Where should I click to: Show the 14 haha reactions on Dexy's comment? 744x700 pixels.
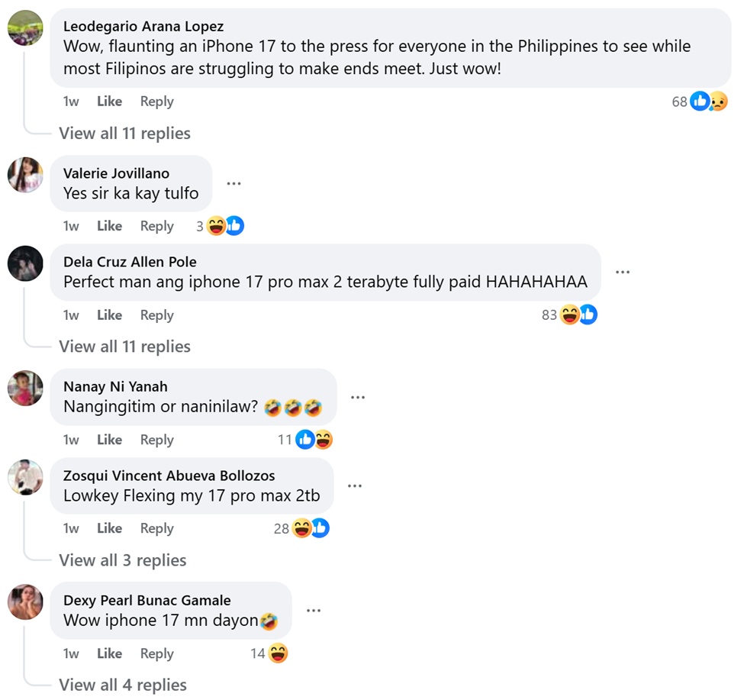(269, 653)
